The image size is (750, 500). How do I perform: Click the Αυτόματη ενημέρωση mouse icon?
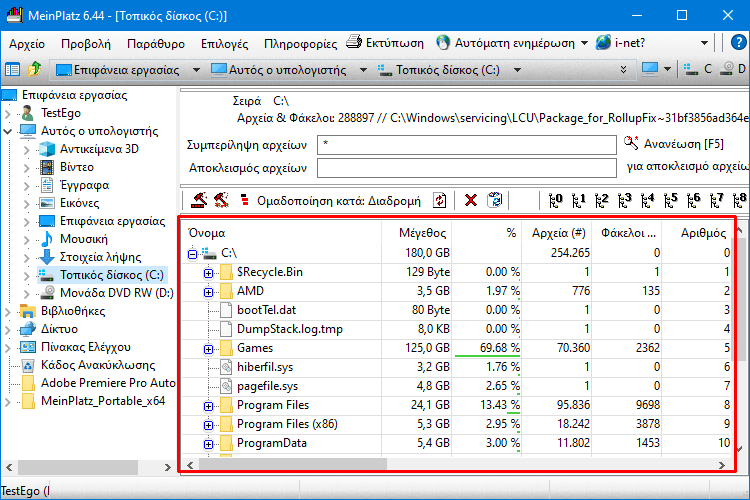pyautogui.click(x=443, y=43)
